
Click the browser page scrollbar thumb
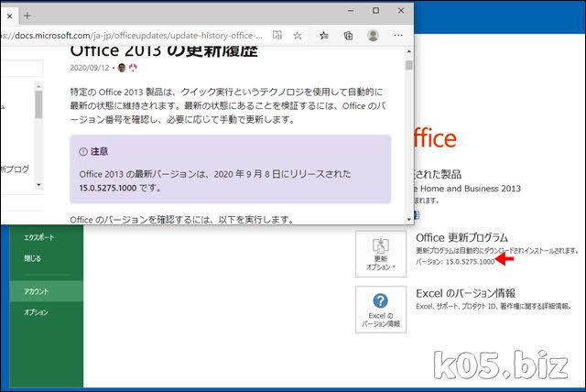pyautogui.click(x=409, y=65)
